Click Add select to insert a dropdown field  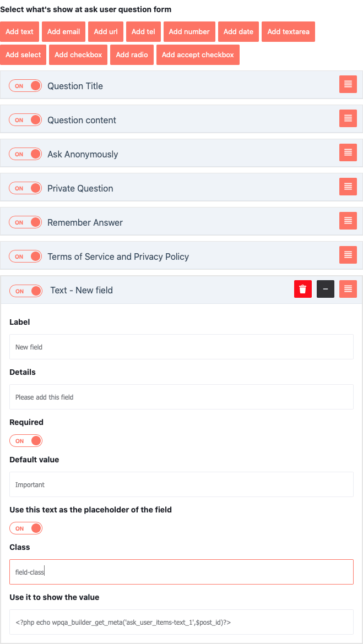click(x=23, y=54)
